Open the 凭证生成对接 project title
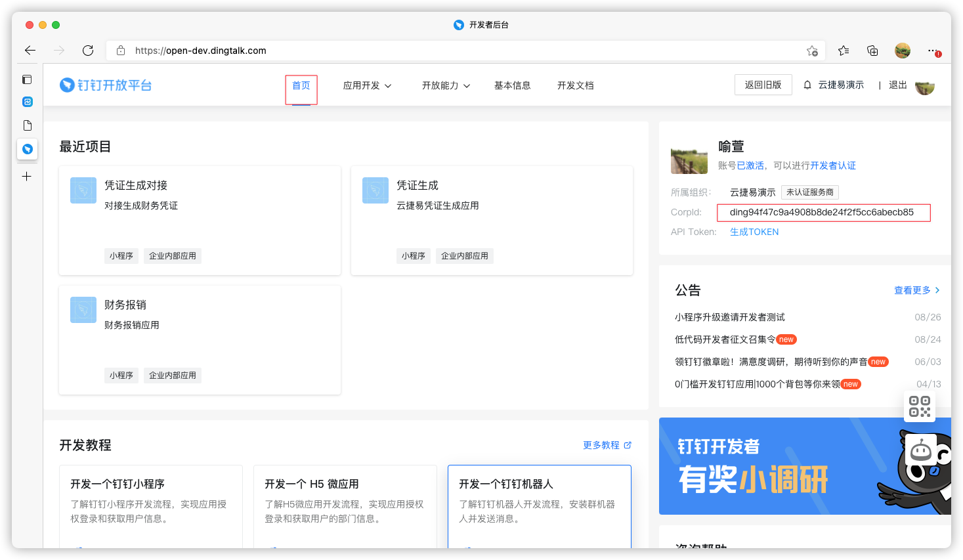 coord(136,185)
